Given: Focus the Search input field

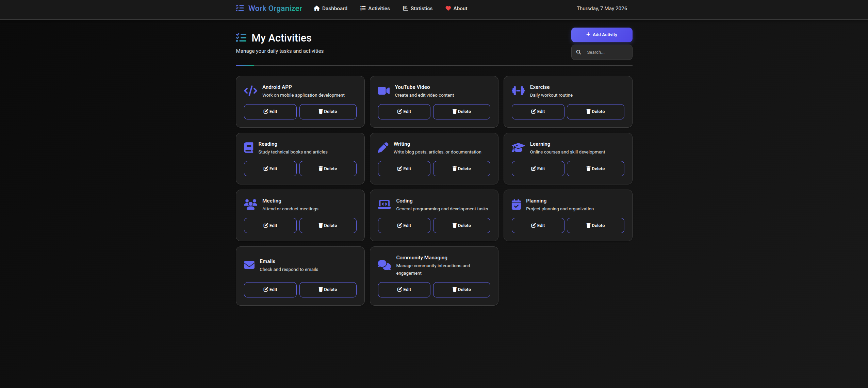Looking at the screenshot, I should pyautogui.click(x=602, y=52).
